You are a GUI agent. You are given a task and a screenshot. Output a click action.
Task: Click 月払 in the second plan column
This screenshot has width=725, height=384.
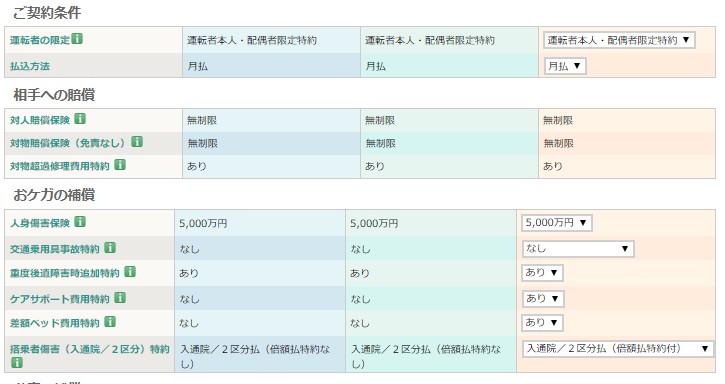pos(375,66)
